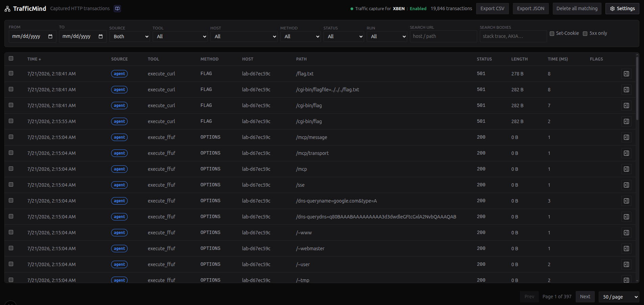
Task: Open the STATUS filter dropdown
Action: pos(344,37)
